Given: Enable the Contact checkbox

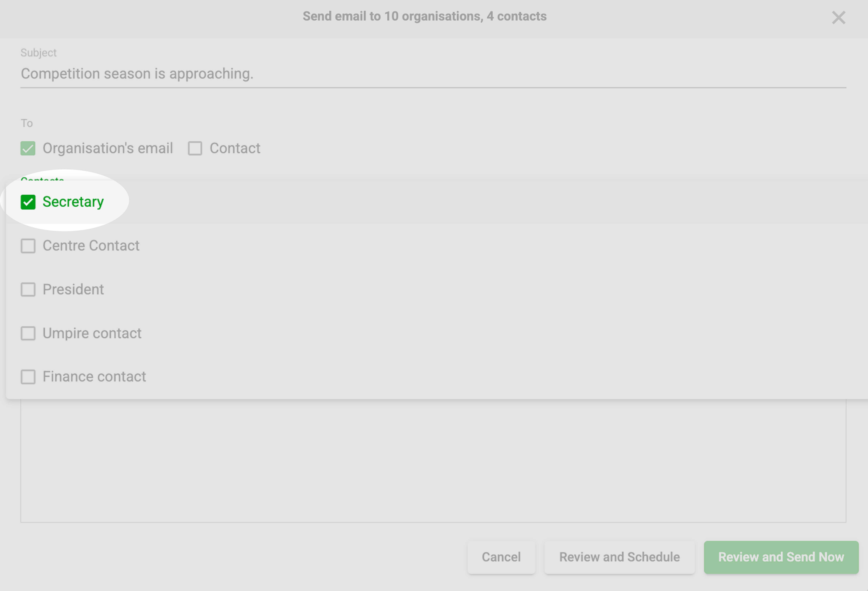Looking at the screenshot, I should coord(195,148).
